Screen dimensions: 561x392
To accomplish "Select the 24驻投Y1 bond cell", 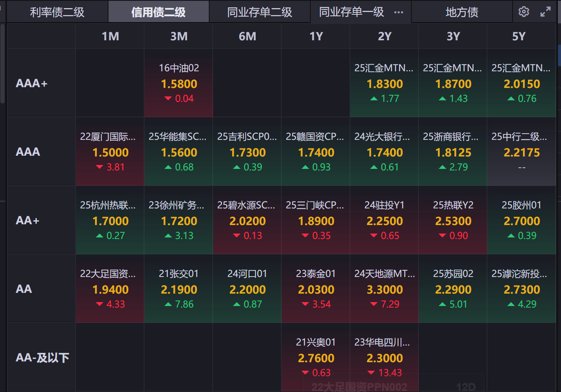I will pos(384,220).
